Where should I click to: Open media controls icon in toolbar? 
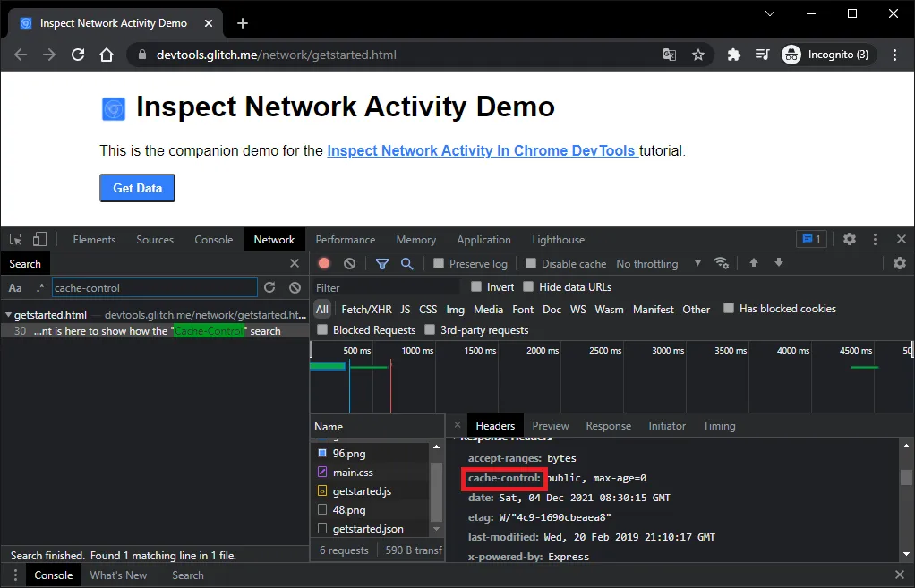click(762, 55)
